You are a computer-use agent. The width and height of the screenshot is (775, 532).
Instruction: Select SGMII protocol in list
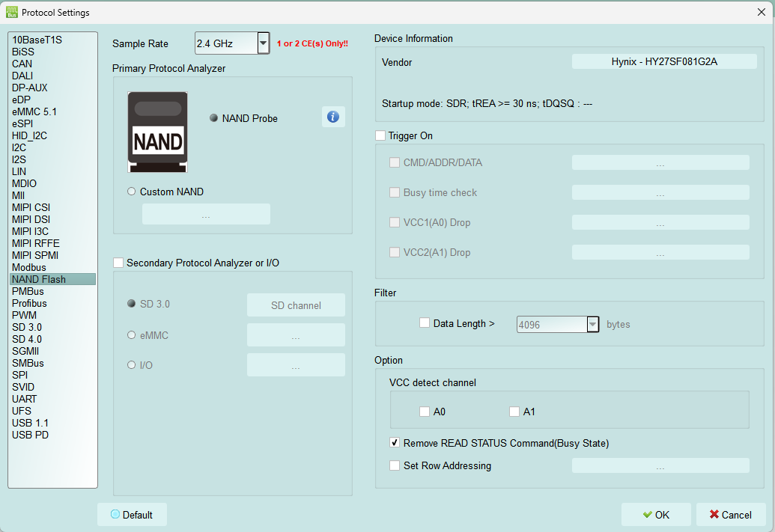(x=53, y=351)
